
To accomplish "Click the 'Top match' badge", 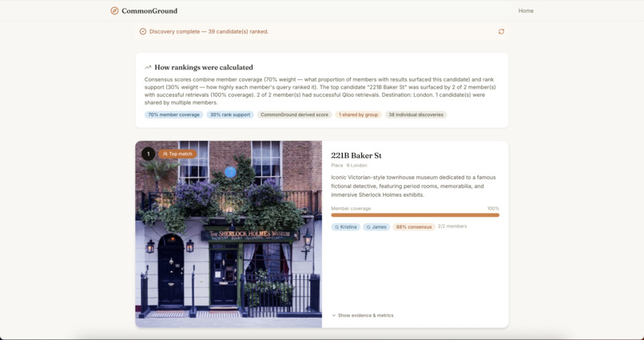I will [x=177, y=154].
